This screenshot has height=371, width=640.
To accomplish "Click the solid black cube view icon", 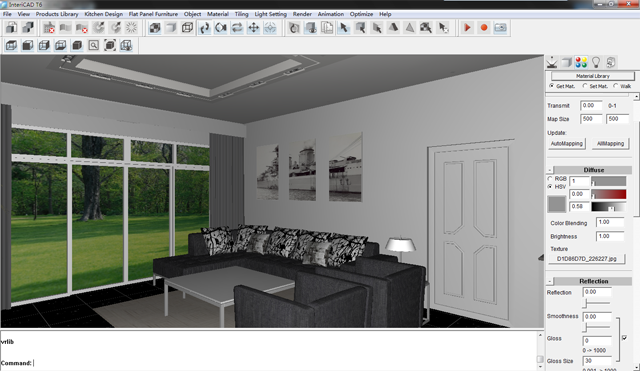I will point(77,45).
